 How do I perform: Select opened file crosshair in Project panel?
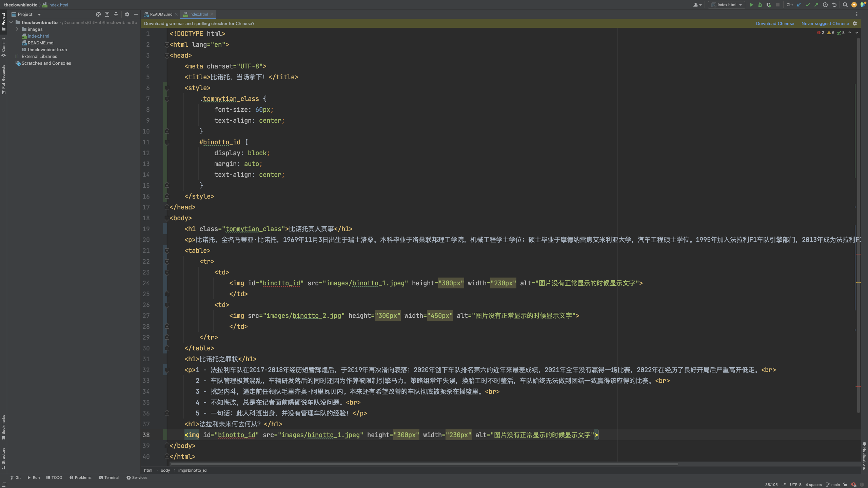[x=98, y=14]
